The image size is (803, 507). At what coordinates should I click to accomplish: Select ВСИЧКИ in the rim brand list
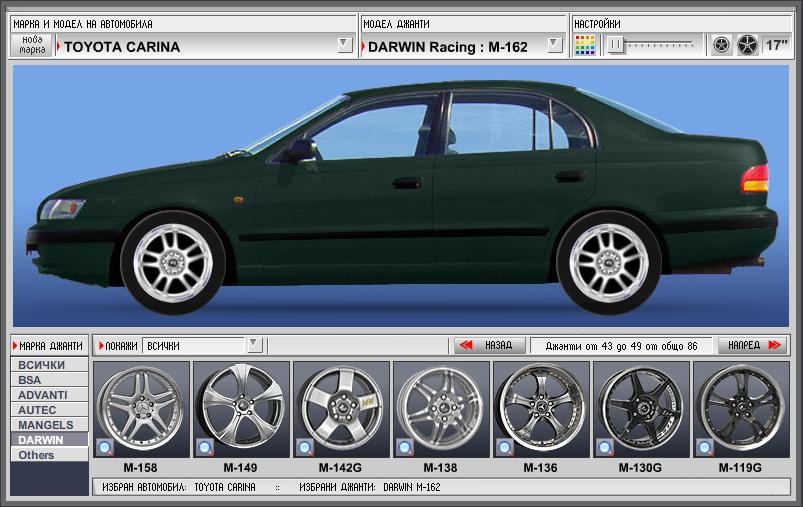[x=49, y=365]
